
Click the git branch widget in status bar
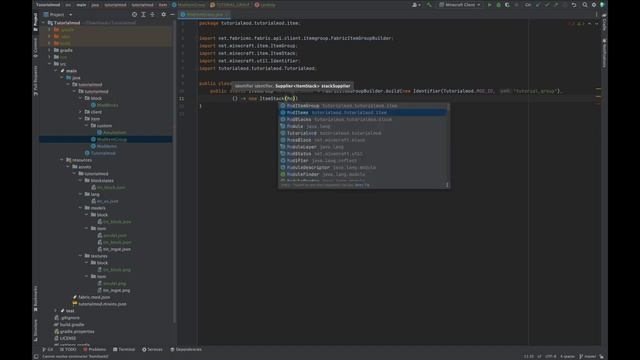(587, 356)
